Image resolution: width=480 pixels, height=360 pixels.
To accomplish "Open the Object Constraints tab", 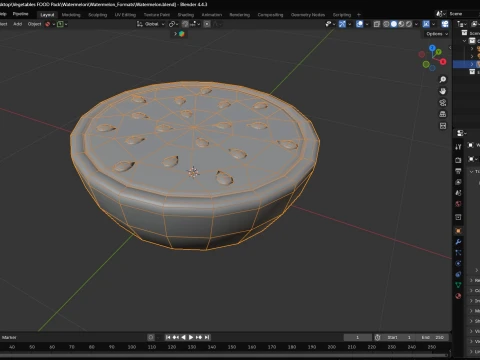I will point(458,274).
